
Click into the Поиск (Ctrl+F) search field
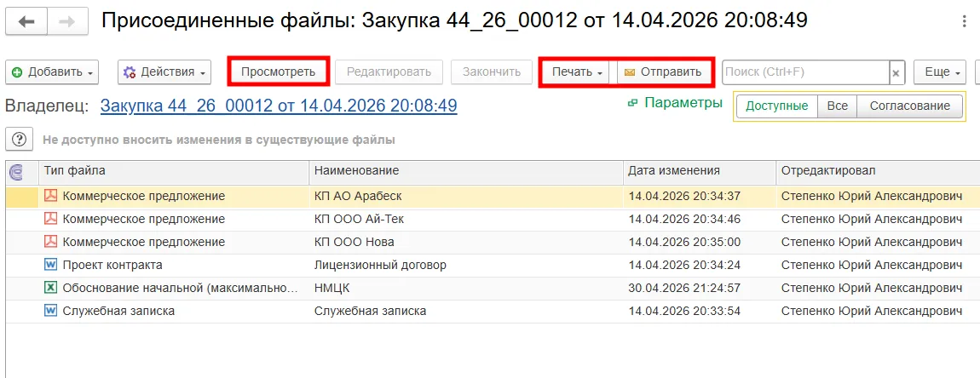805,72
